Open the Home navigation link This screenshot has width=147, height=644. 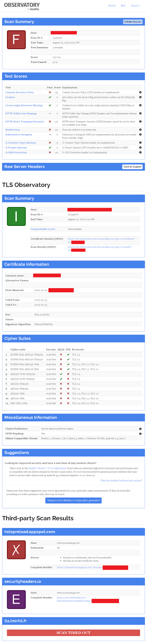pyautogui.click(x=112, y=6)
